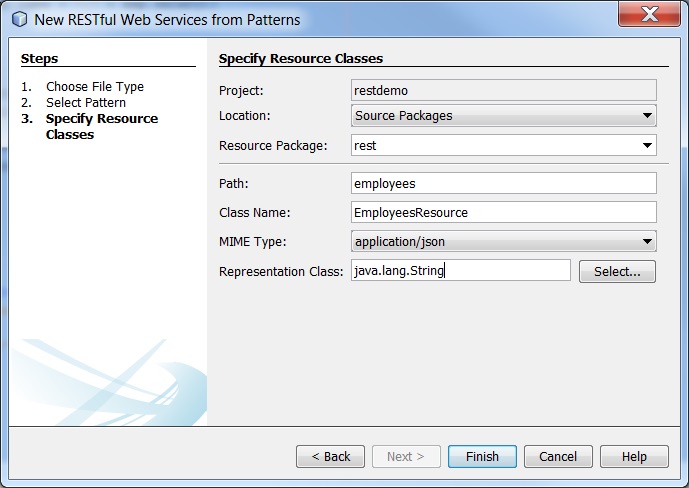Open the Location dropdown showing Source Packages

click(x=504, y=116)
